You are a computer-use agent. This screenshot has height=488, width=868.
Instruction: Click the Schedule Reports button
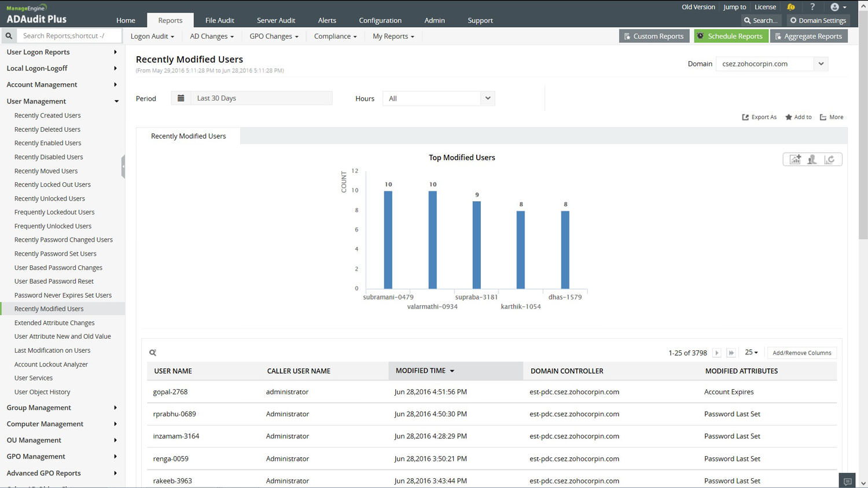(x=730, y=36)
